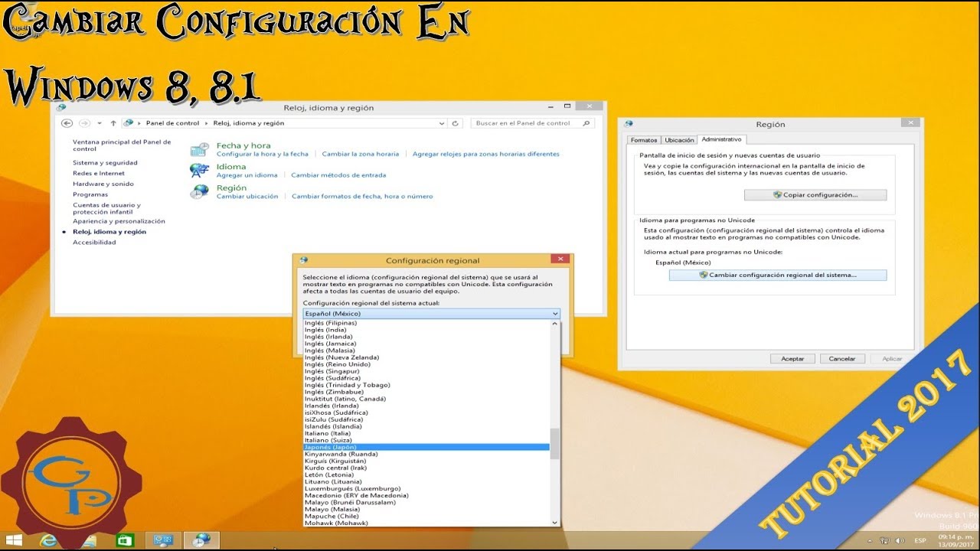Open the Windows Start button
Image resolution: width=980 pixels, height=551 pixels.
(x=15, y=540)
